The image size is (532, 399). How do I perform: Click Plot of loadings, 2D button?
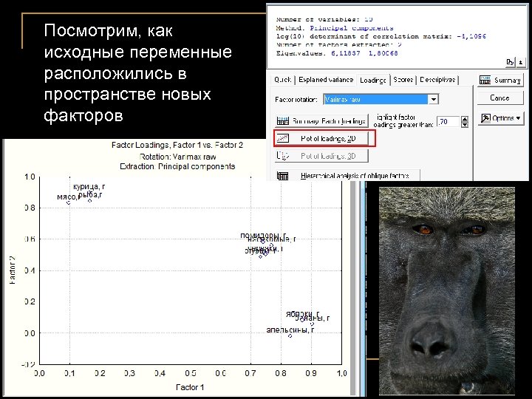click(x=321, y=138)
